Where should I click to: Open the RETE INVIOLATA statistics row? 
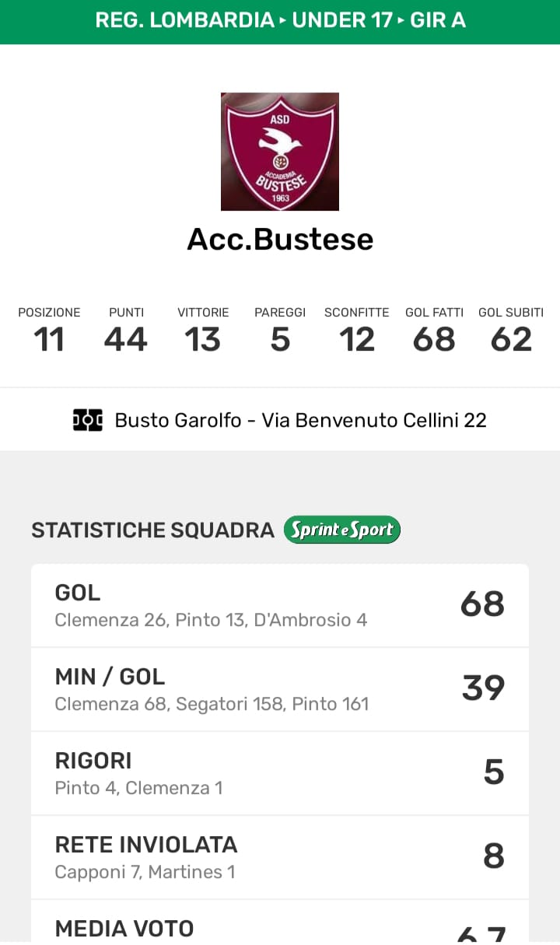280,857
